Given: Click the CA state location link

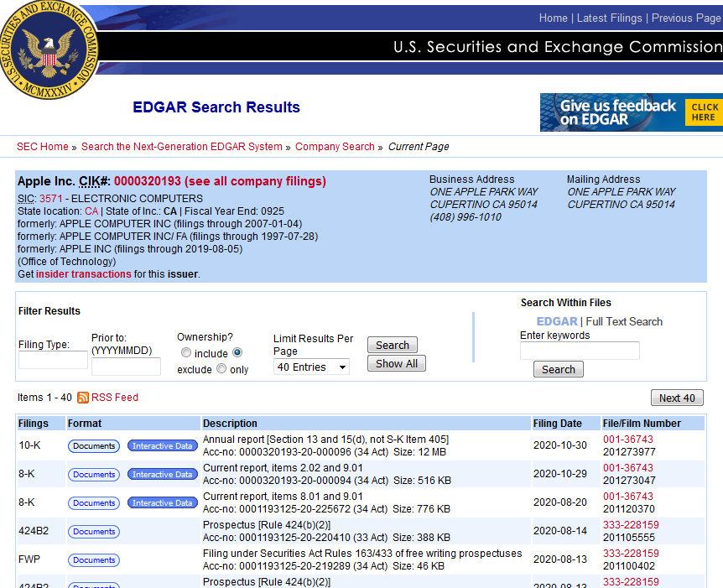Looking at the screenshot, I should click(91, 211).
